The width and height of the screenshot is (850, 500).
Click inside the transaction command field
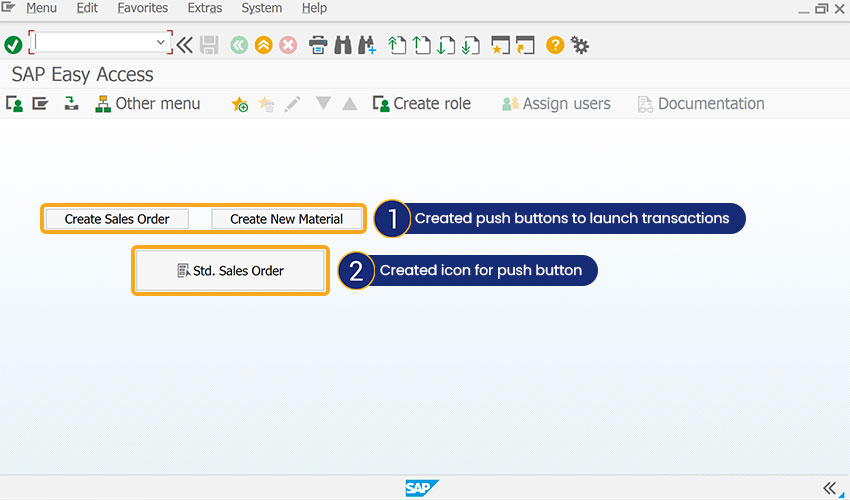[94, 42]
